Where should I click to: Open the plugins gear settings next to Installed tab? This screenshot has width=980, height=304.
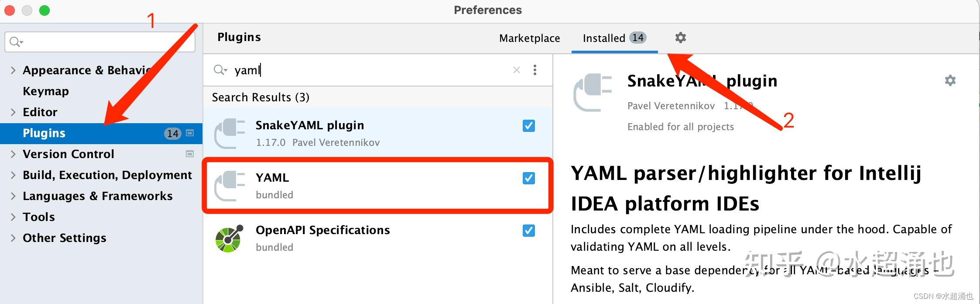coord(680,38)
